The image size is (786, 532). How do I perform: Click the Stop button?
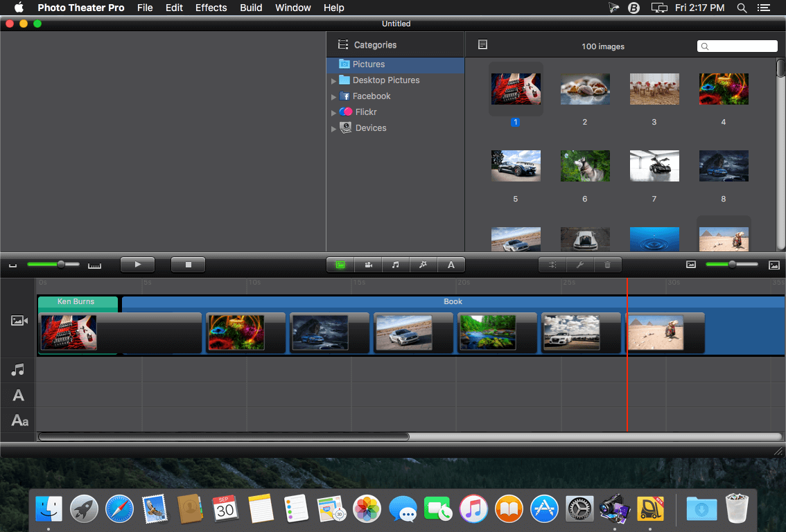pos(188,265)
